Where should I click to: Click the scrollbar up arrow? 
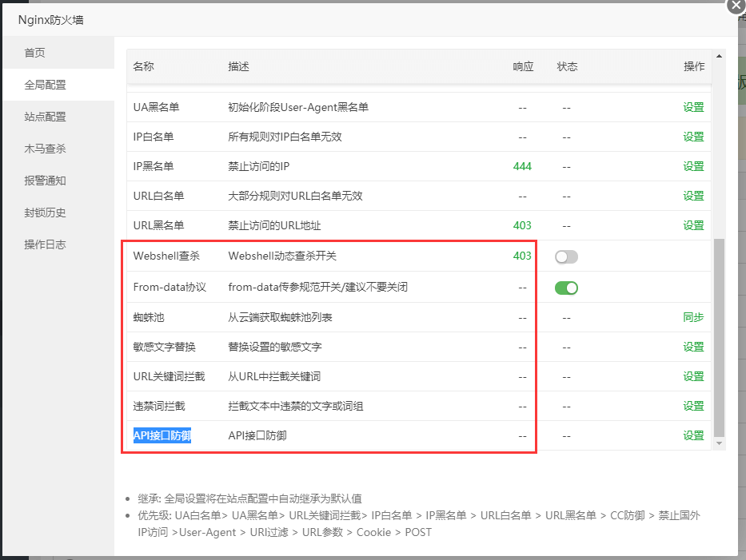click(x=720, y=56)
